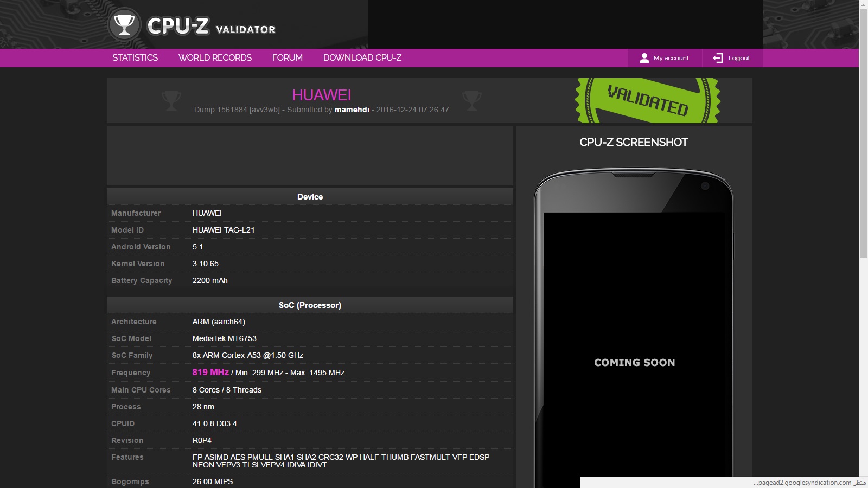Select the Model ID value HUAWEI TAG-L21

tap(224, 230)
